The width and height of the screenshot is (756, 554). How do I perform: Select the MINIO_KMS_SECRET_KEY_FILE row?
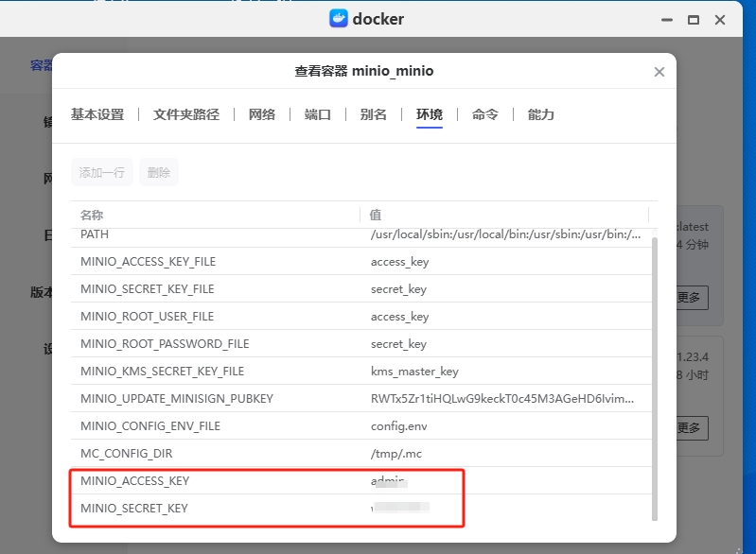point(361,371)
